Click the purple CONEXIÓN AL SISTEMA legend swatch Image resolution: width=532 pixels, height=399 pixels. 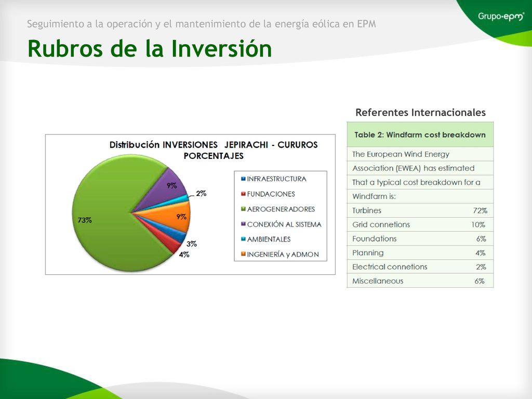click(243, 224)
